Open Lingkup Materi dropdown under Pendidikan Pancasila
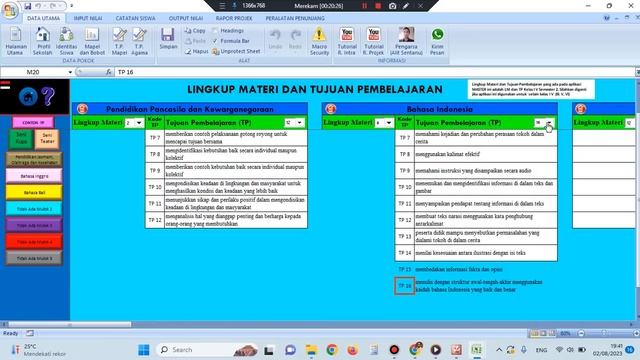 pos(139,123)
